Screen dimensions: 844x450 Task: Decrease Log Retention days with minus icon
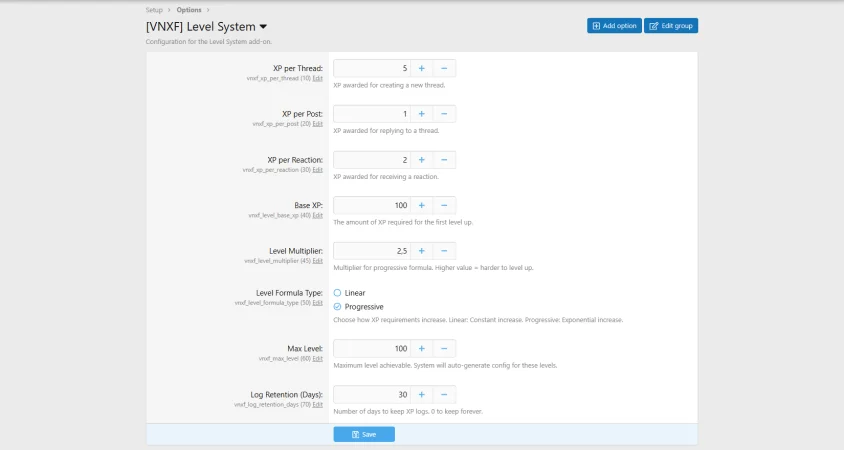[444, 394]
